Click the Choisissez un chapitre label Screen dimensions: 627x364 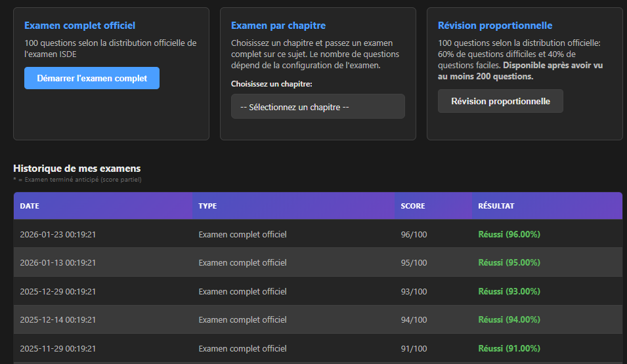[272, 84]
